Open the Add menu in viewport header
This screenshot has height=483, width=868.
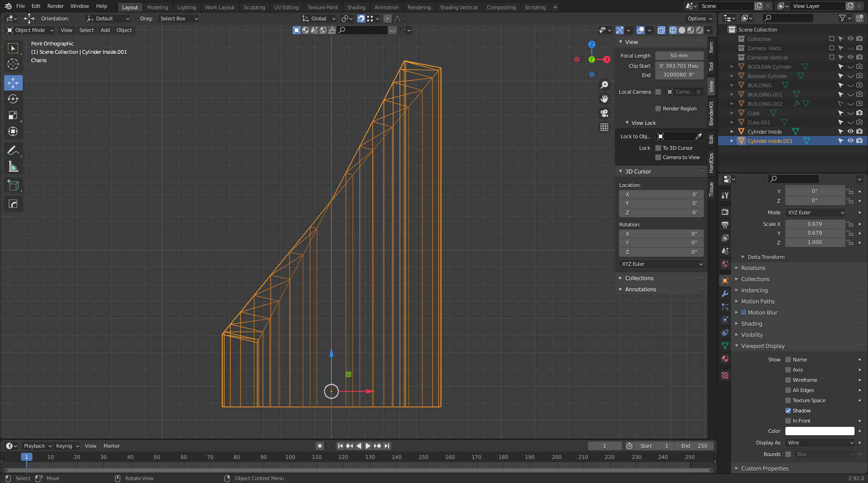[x=105, y=30]
